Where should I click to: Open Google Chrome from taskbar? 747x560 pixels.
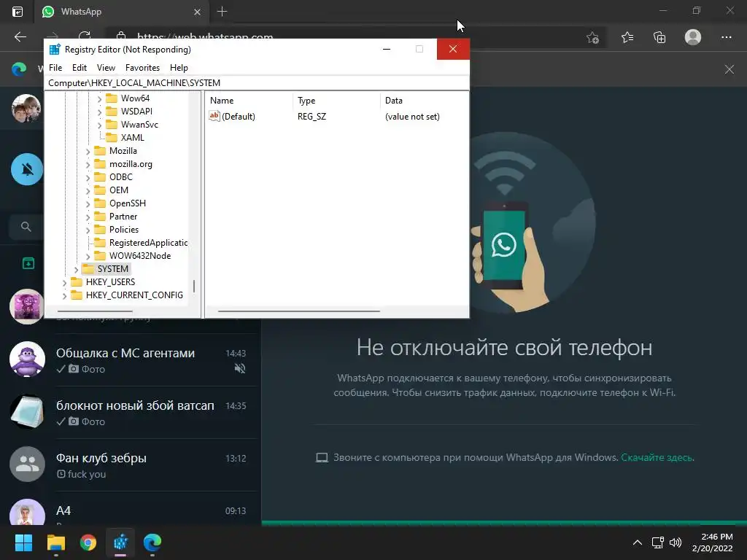[88, 542]
